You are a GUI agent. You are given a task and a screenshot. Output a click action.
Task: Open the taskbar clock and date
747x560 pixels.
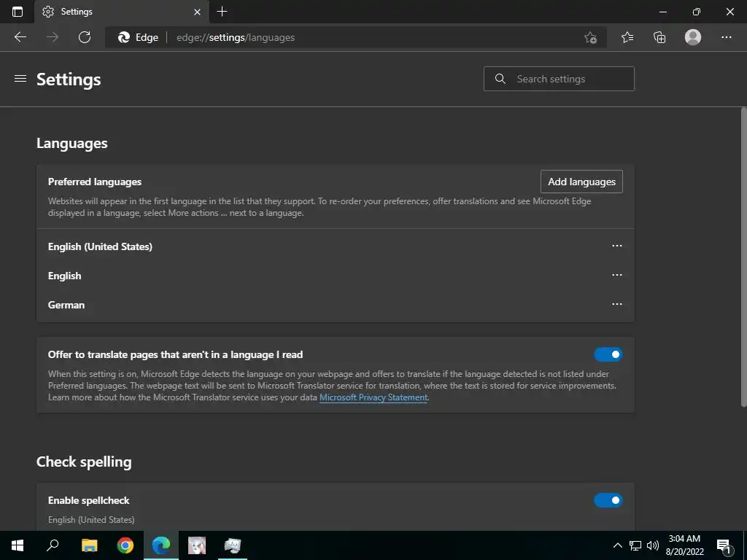(684, 545)
